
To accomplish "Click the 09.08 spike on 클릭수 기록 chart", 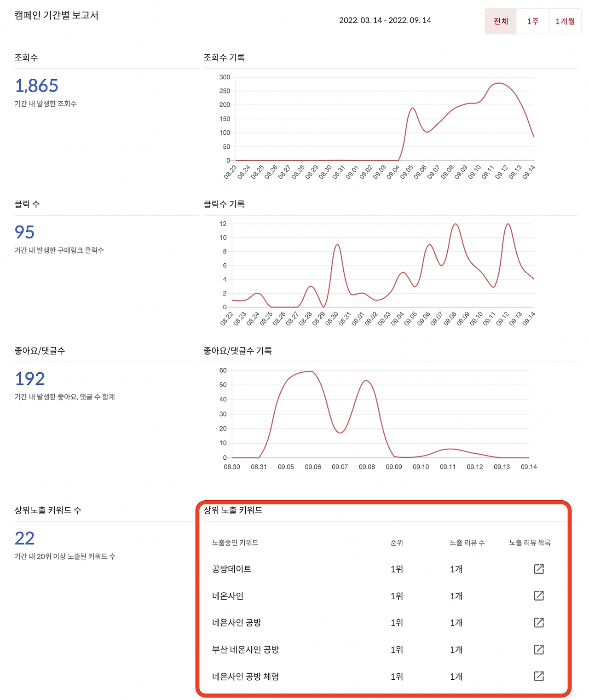I will click(x=456, y=224).
